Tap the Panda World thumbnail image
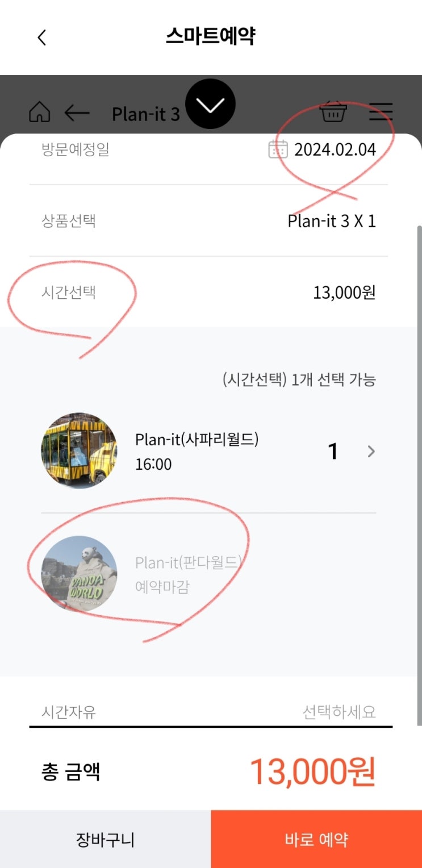This screenshot has height=868, width=422. pos(79,574)
